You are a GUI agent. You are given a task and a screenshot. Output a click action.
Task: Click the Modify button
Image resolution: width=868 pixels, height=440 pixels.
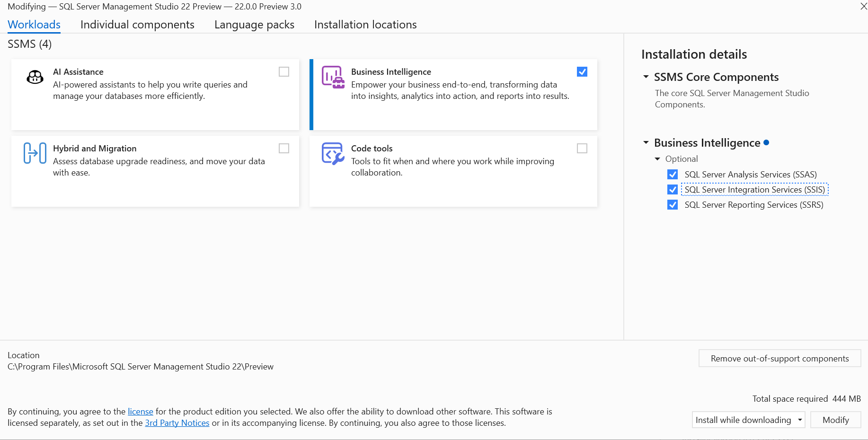(836, 420)
